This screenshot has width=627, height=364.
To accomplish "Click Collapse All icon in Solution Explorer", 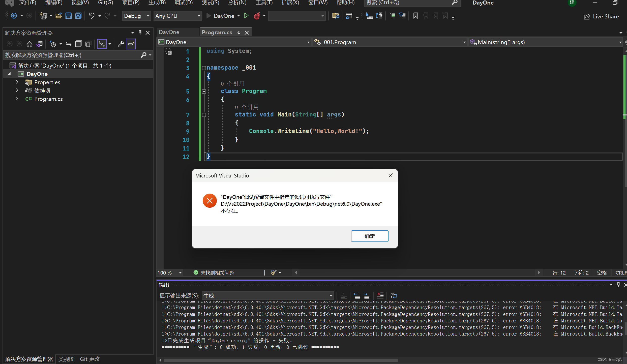I will [78, 44].
